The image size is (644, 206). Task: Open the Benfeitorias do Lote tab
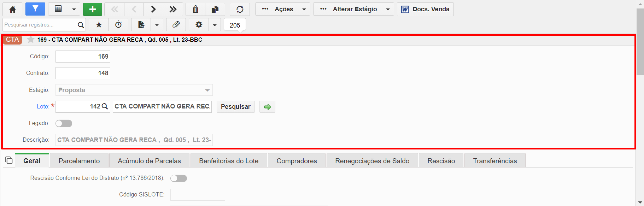(x=229, y=161)
